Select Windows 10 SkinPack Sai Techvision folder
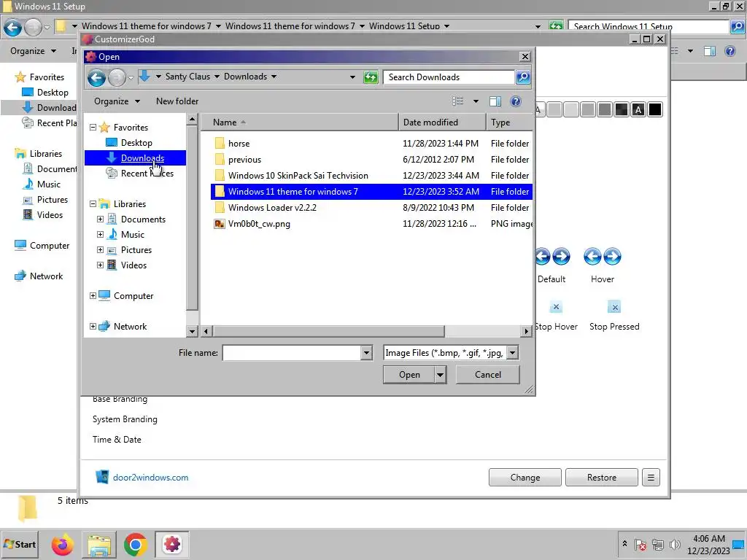 point(298,176)
